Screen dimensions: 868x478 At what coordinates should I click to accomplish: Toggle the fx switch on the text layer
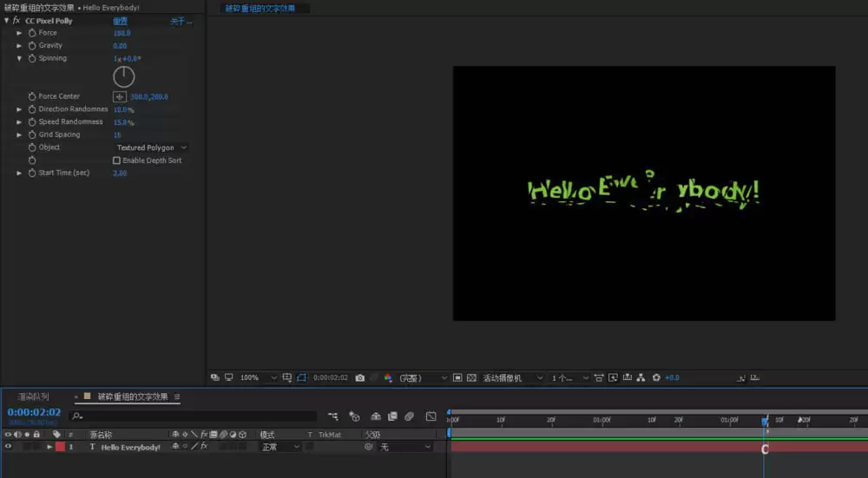pyautogui.click(x=204, y=446)
